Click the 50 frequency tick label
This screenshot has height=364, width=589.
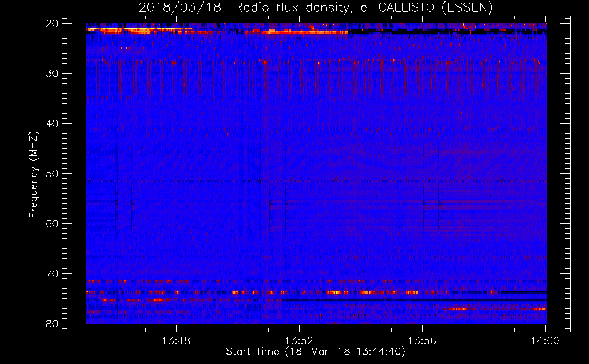tap(52, 174)
